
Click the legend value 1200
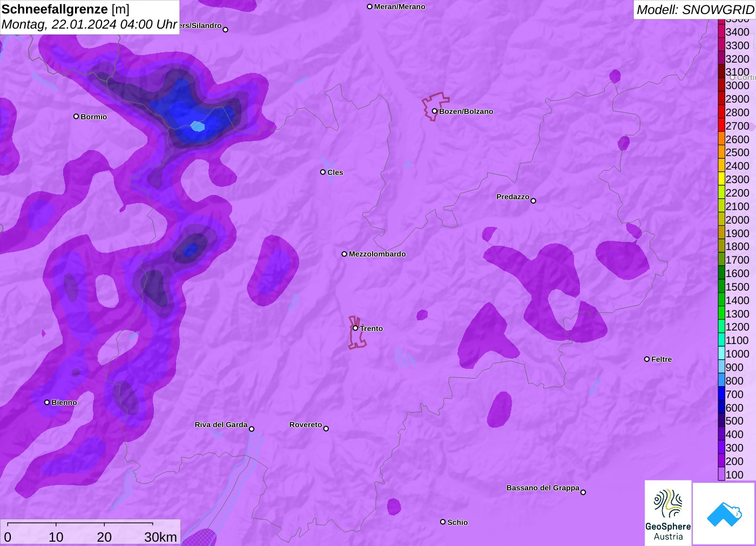pos(737,327)
